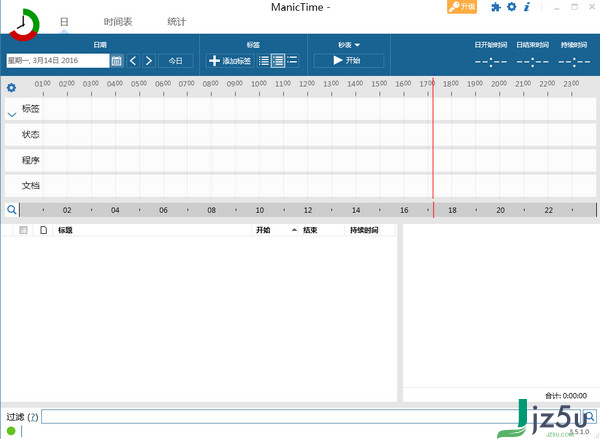Open the info about icon
The image size is (600, 439).
coord(527,7)
